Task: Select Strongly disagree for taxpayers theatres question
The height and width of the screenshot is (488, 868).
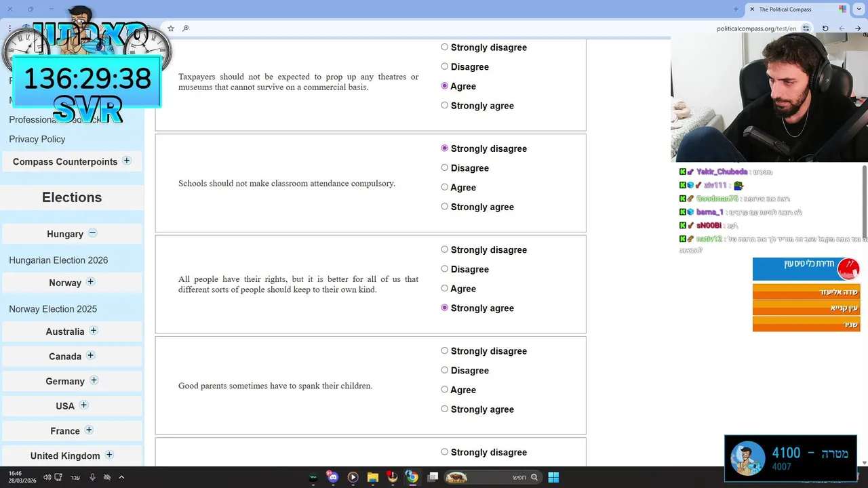Action: coord(445,47)
